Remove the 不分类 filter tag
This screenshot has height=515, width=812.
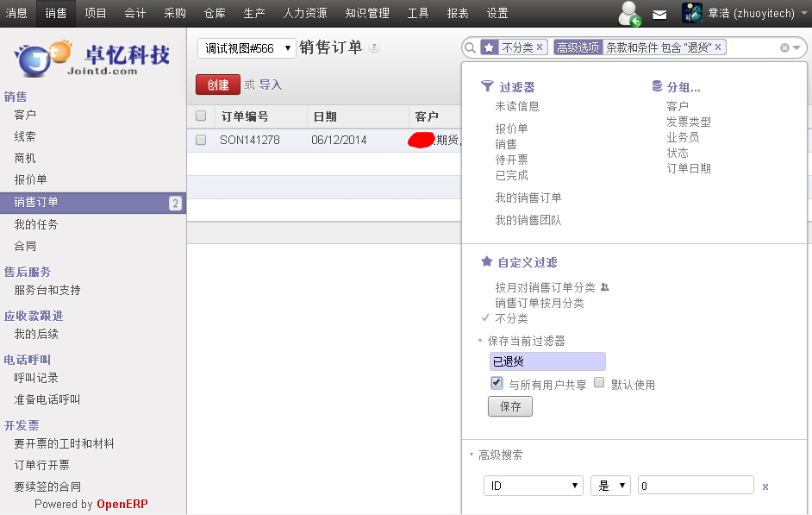(x=540, y=47)
